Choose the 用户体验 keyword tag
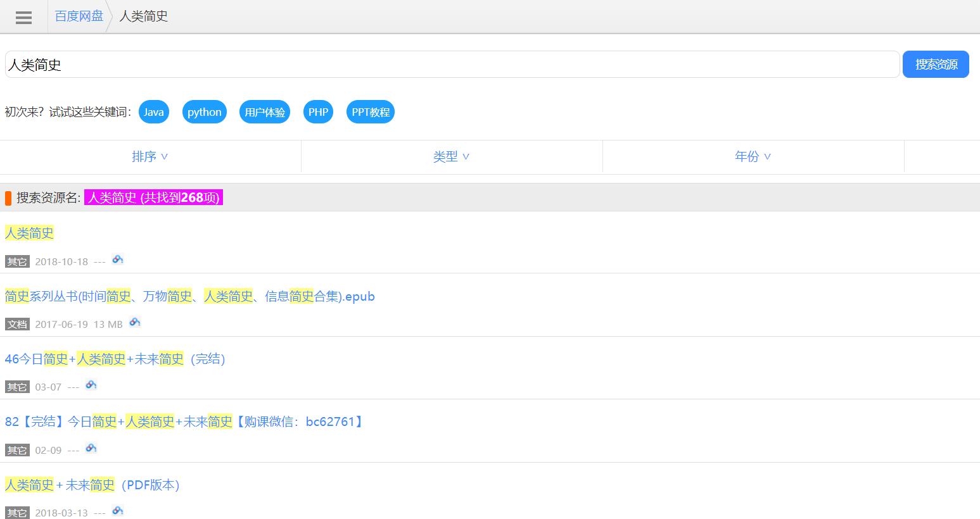Viewport: 980px width, 519px height. point(265,112)
